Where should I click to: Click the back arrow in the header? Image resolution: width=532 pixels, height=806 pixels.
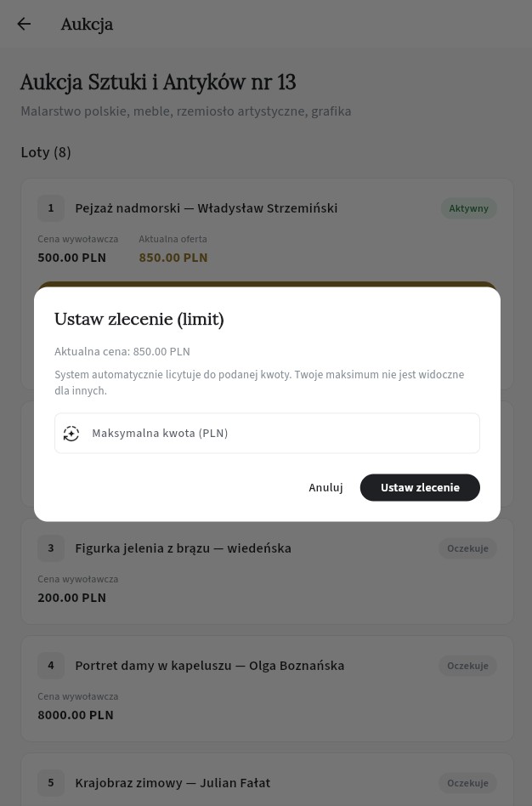coord(24,24)
